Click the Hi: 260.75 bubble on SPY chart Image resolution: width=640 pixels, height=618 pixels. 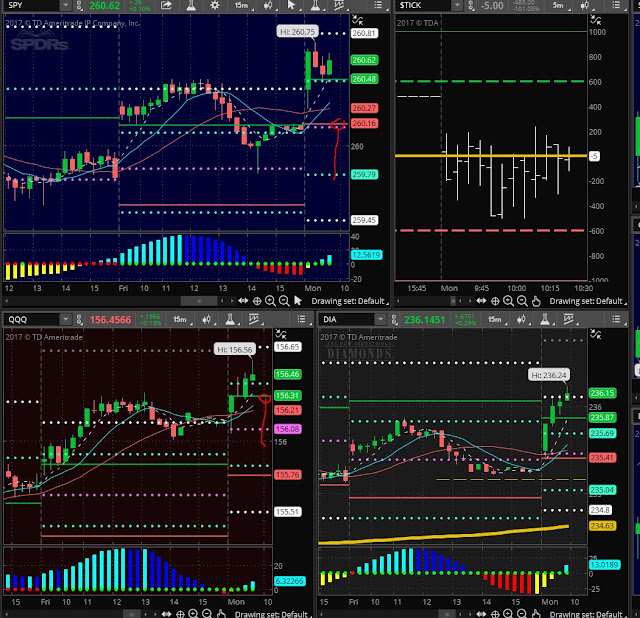(x=297, y=32)
